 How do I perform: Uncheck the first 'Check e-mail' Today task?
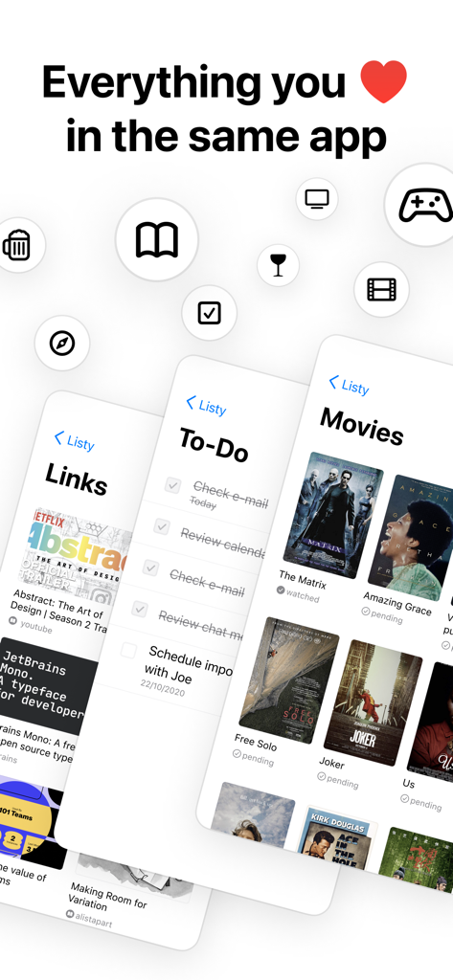tap(172, 485)
